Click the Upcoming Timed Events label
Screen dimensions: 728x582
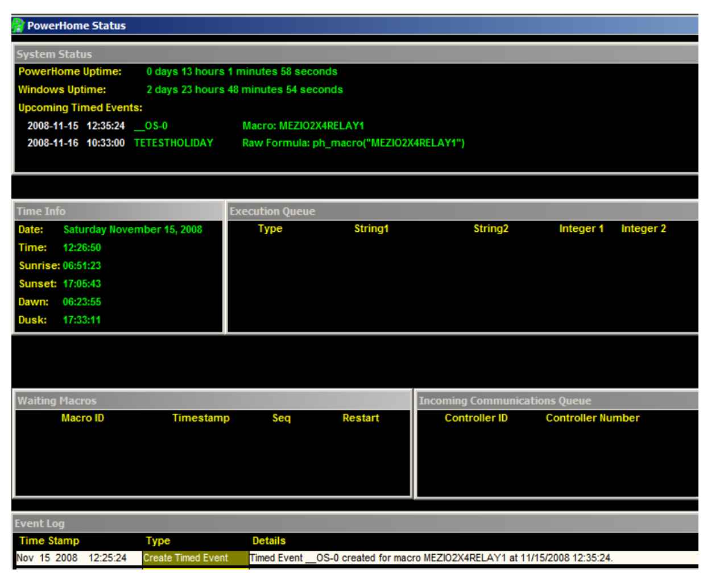click(80, 108)
